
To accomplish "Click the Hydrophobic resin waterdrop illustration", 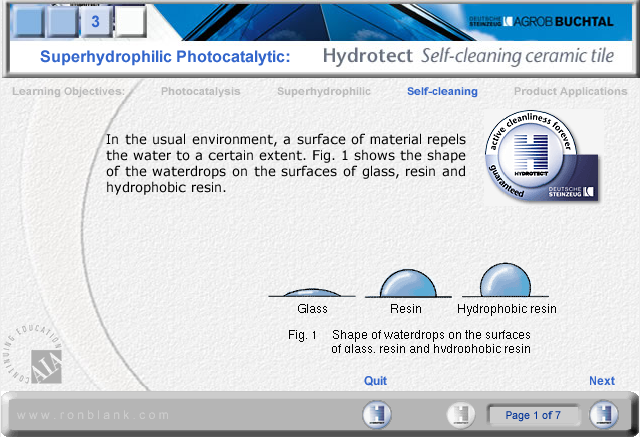I will 505,280.
